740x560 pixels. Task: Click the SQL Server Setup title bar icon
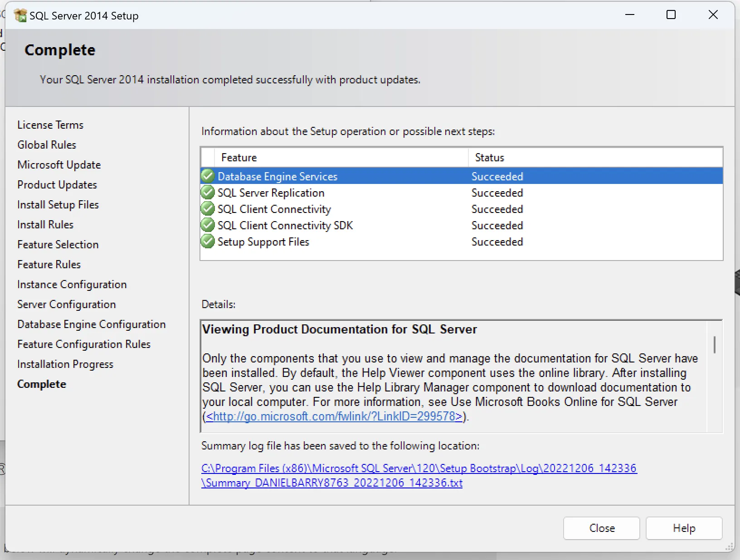(x=20, y=15)
